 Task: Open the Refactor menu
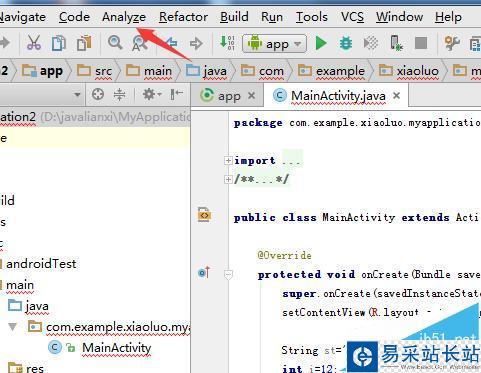(183, 17)
